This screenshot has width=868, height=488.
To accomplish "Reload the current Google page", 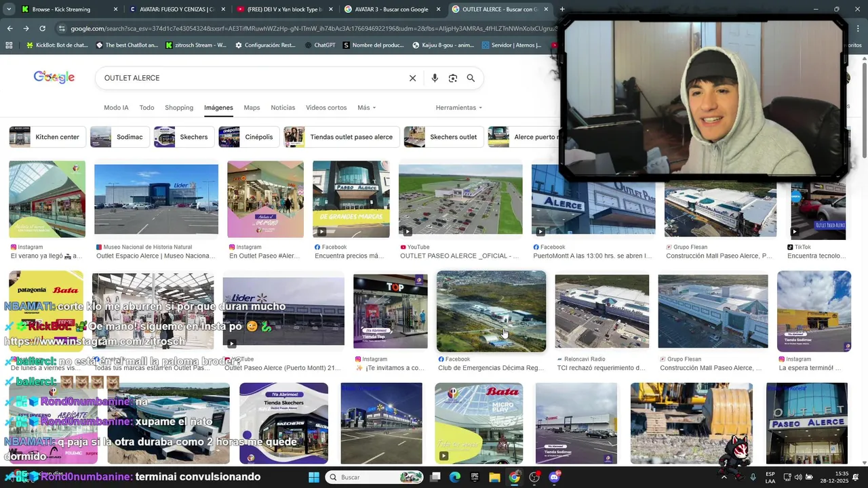I will point(42,28).
